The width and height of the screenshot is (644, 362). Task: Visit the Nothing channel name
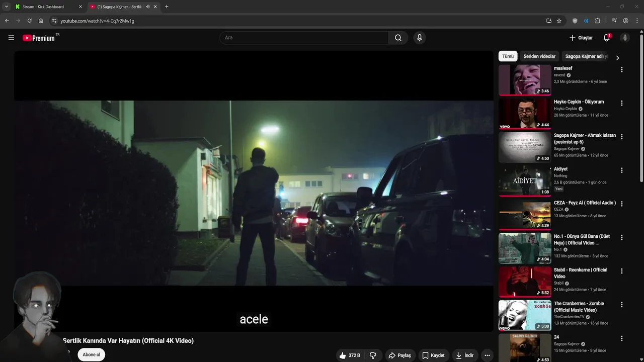pyautogui.click(x=560, y=176)
